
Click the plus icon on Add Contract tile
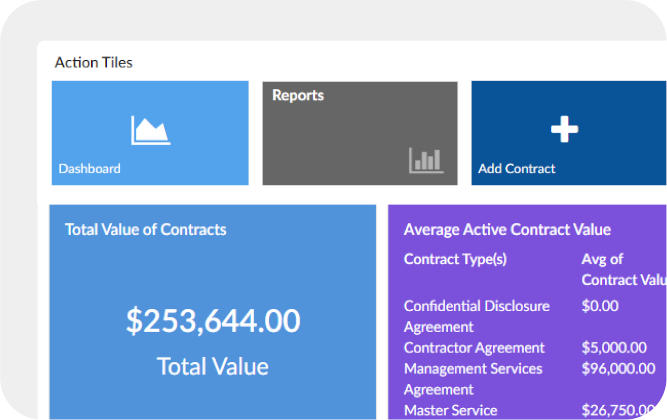tap(565, 129)
